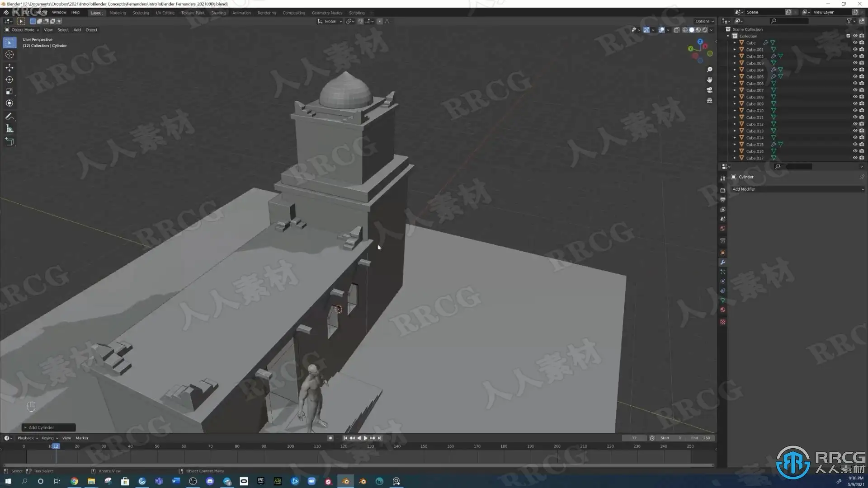Open the Add menu in viewport header
This screenshot has width=868, height=488.
click(x=77, y=30)
